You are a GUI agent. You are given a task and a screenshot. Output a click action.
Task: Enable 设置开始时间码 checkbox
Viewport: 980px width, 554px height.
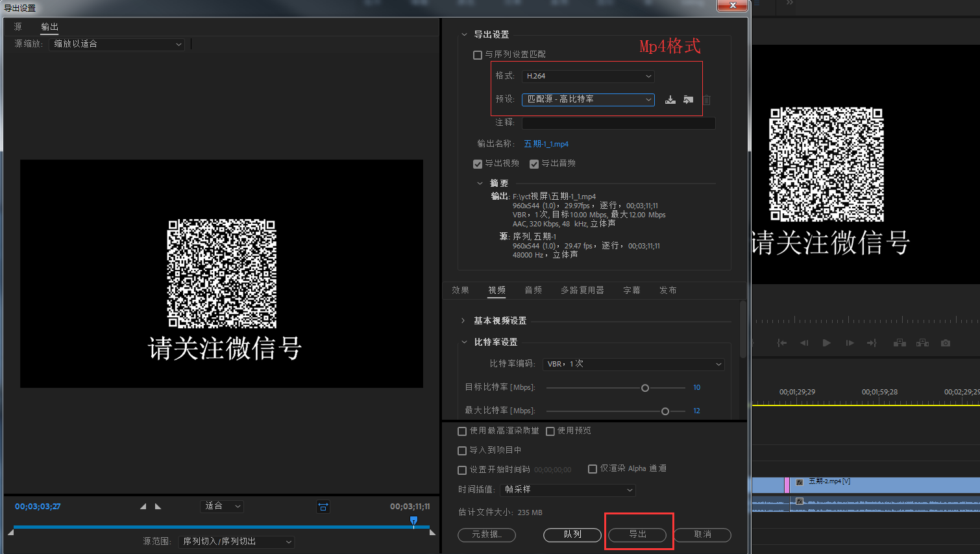(462, 470)
